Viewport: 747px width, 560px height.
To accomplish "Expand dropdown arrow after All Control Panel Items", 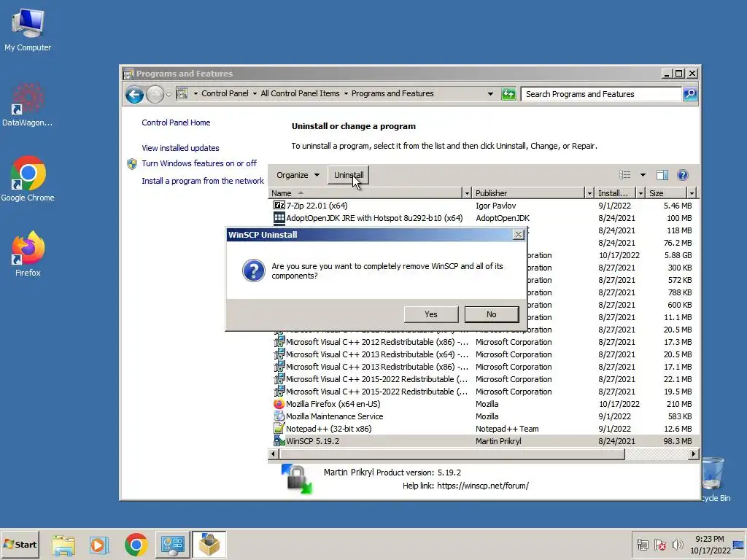I will (346, 93).
